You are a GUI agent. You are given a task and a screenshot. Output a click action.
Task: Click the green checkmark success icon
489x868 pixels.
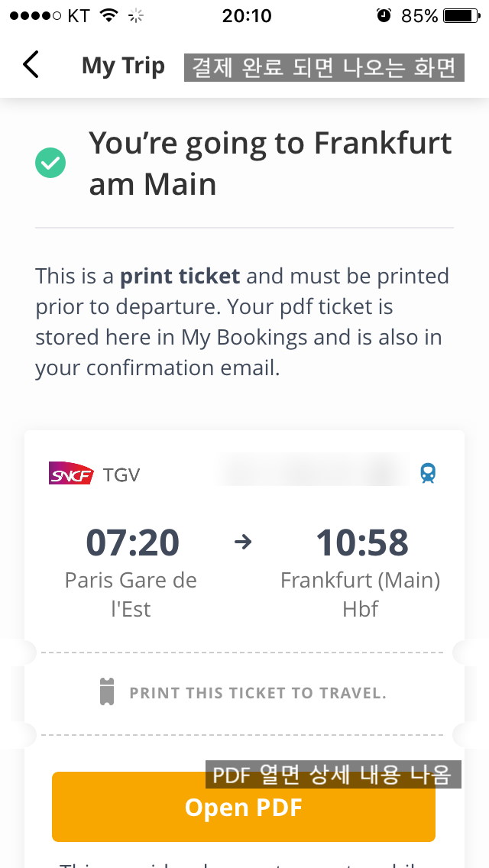coord(50,163)
